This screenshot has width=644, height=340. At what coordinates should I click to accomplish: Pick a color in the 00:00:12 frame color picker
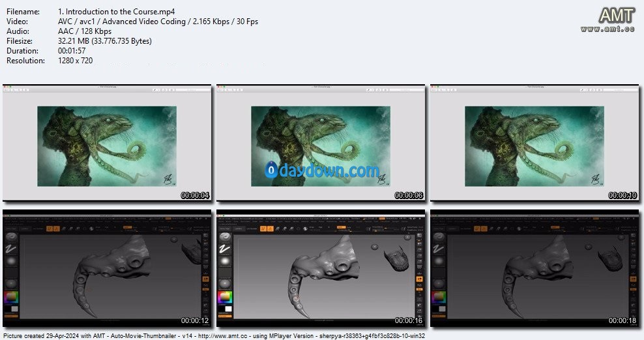click(11, 296)
